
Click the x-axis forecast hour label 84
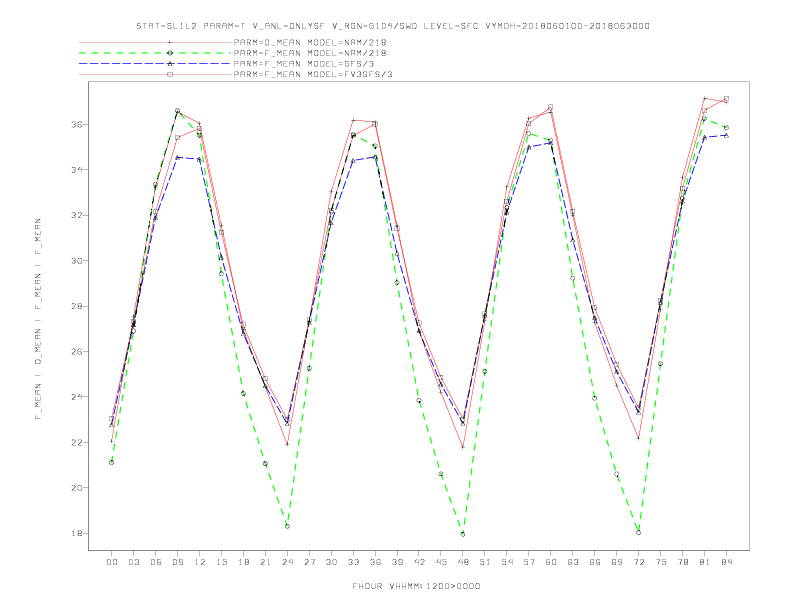click(726, 562)
